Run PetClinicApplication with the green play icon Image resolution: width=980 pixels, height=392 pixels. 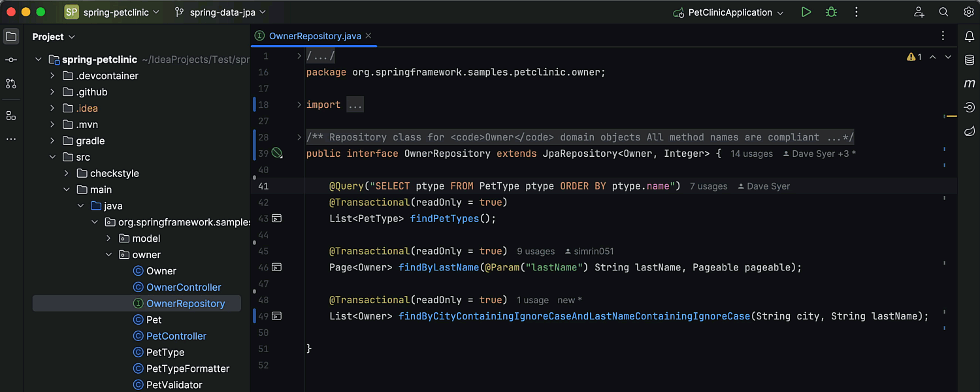coord(806,12)
